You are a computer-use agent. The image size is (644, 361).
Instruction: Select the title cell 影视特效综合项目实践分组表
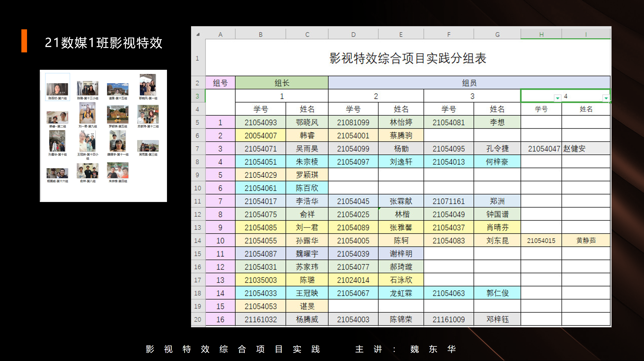[407, 58]
